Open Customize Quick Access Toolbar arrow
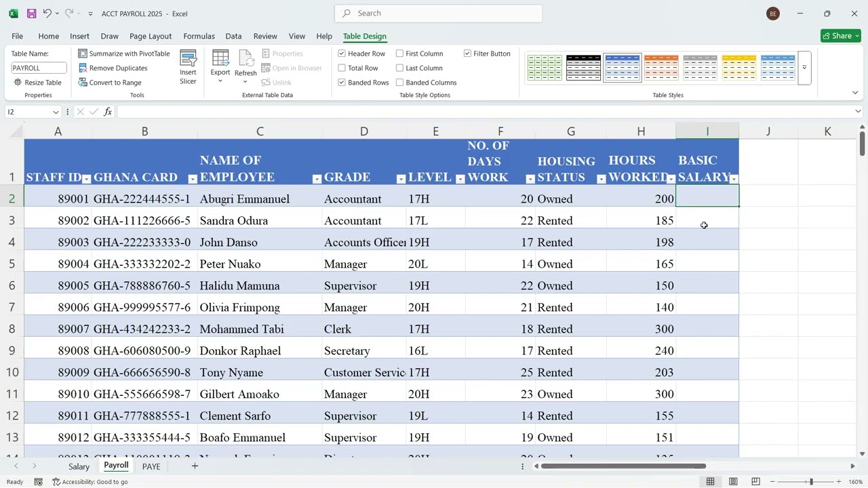Image resolution: width=868 pixels, height=488 pixels. coord(90,14)
